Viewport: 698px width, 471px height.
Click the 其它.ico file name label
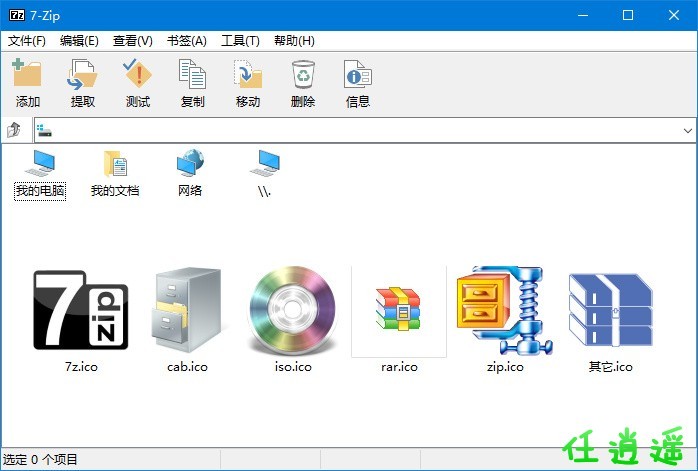pos(611,367)
